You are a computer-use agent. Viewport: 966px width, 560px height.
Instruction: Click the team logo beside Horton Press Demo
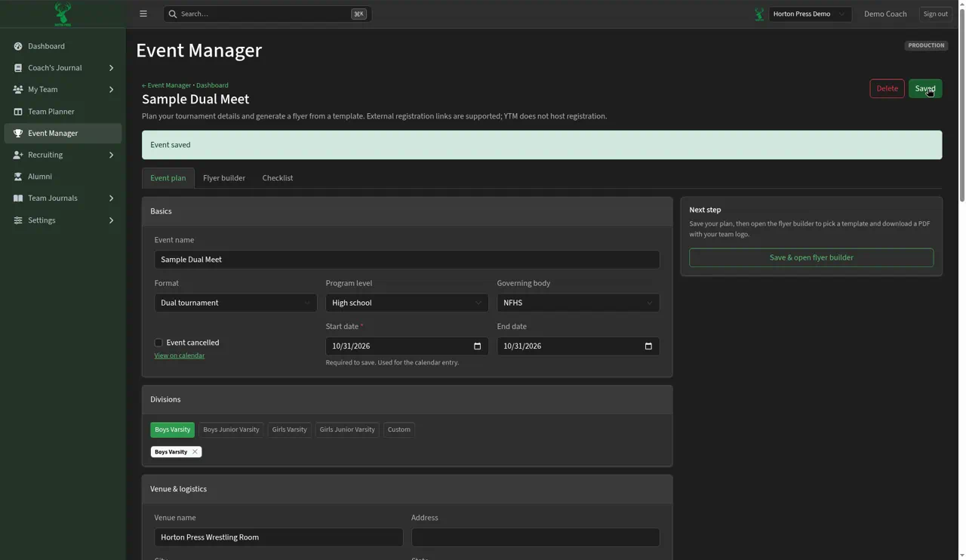pos(759,14)
